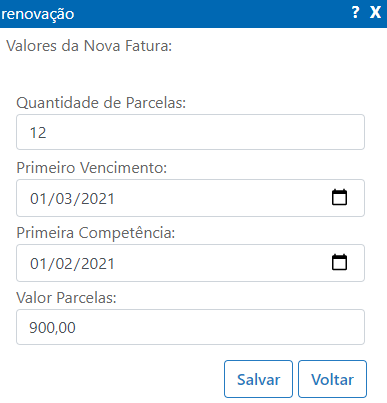Focus the Quantidade de Parcelas field
This screenshot has width=387, height=403.
tap(190, 132)
